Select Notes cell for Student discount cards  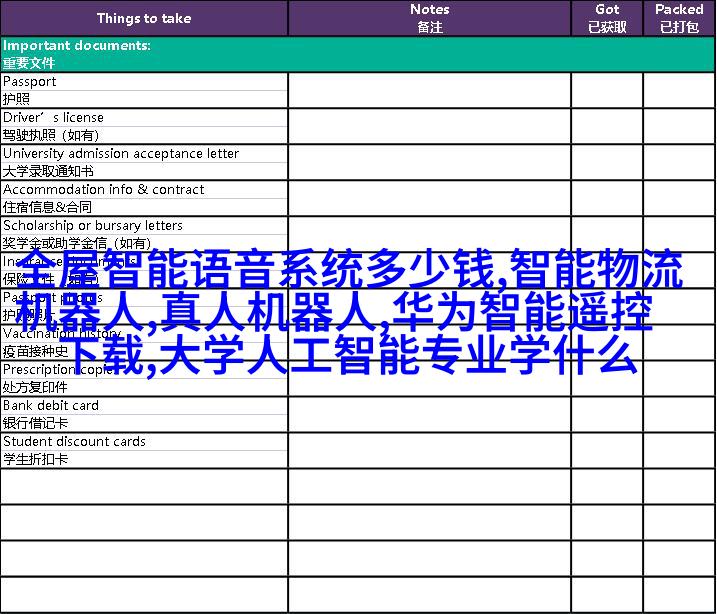429,451
